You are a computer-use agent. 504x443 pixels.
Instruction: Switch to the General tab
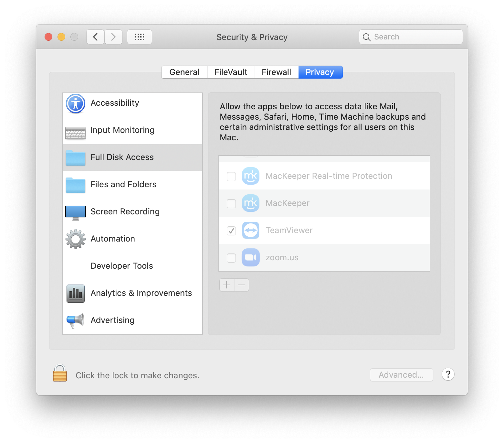pyautogui.click(x=184, y=72)
